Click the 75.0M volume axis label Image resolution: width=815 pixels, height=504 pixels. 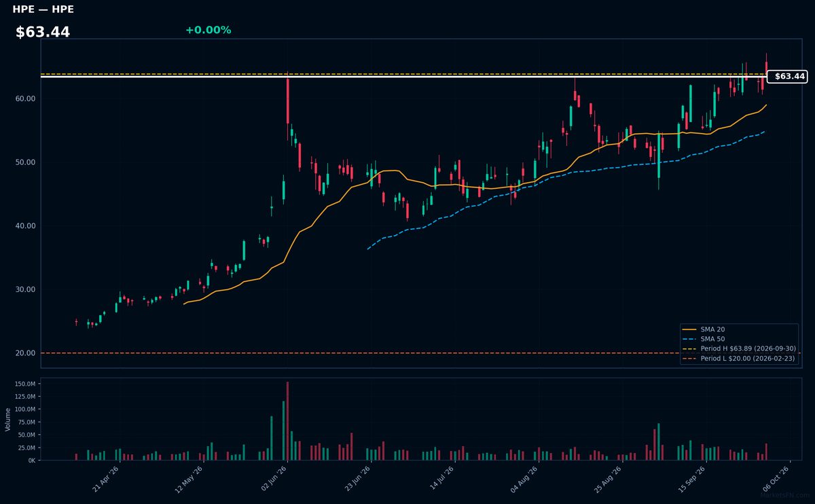(x=28, y=422)
